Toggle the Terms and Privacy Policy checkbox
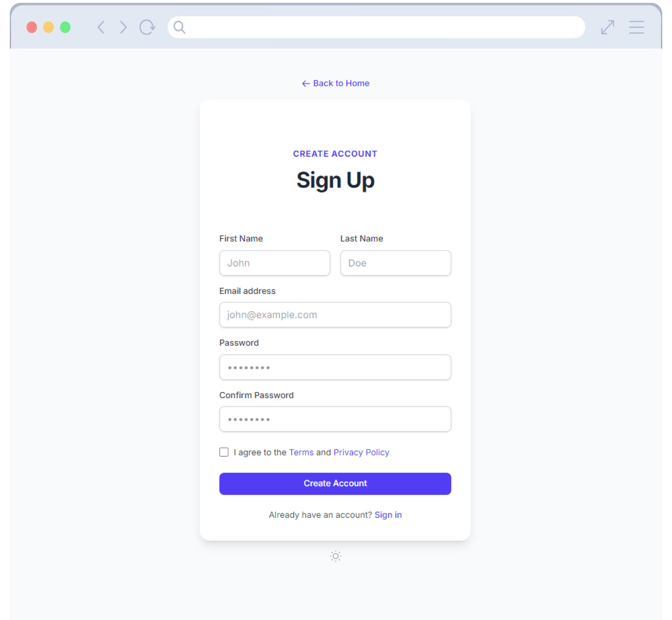The width and height of the screenshot is (672, 620). point(224,451)
